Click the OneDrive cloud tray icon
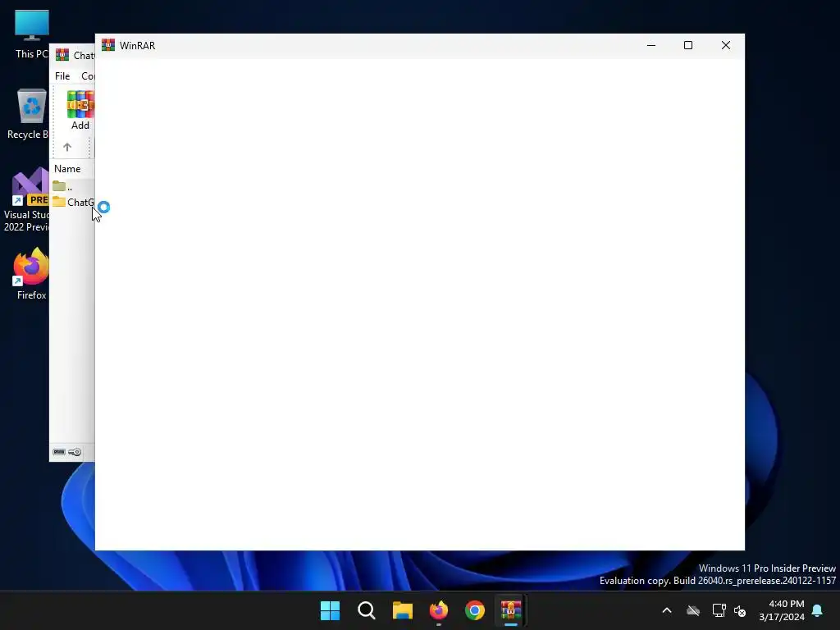Viewport: 840px width, 630px height. [693, 610]
